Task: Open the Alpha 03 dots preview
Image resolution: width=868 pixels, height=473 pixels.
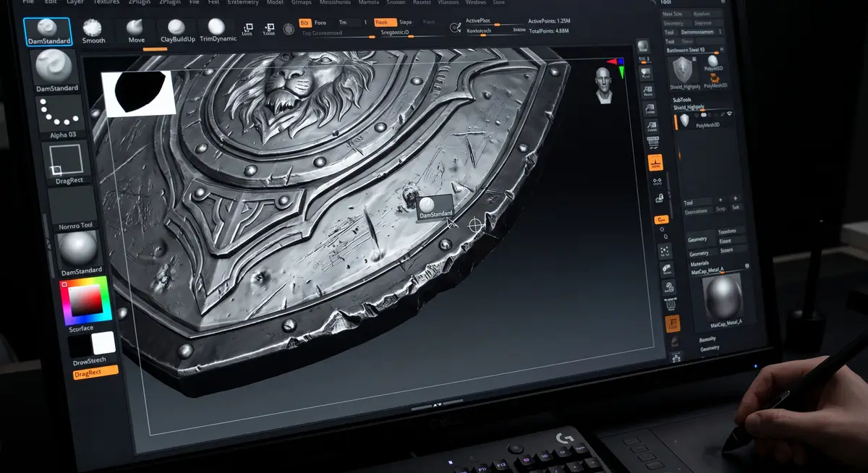Action: (x=62, y=114)
